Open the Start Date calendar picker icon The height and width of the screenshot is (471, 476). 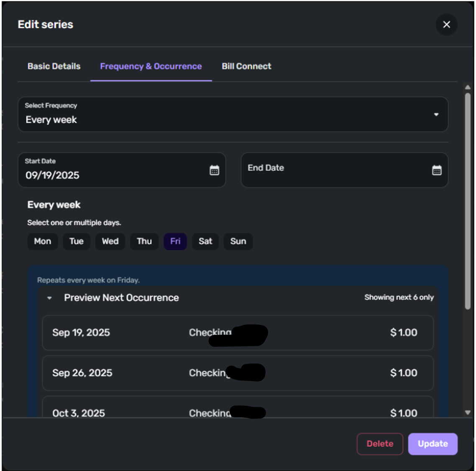click(x=214, y=170)
